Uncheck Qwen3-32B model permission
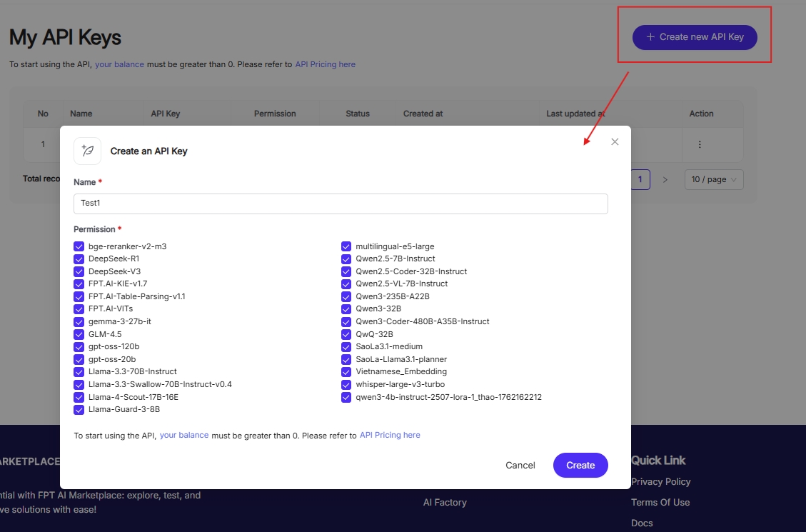 (x=346, y=308)
